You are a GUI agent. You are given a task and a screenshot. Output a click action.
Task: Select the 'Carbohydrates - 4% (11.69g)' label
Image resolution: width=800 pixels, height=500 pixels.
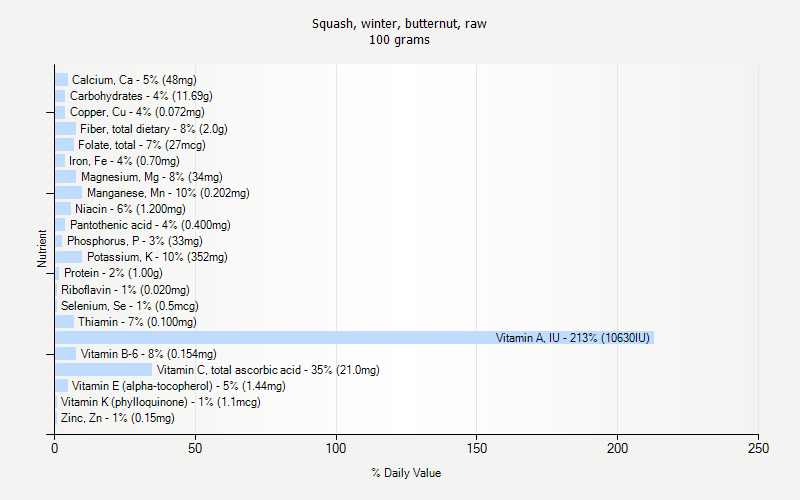pos(141,96)
